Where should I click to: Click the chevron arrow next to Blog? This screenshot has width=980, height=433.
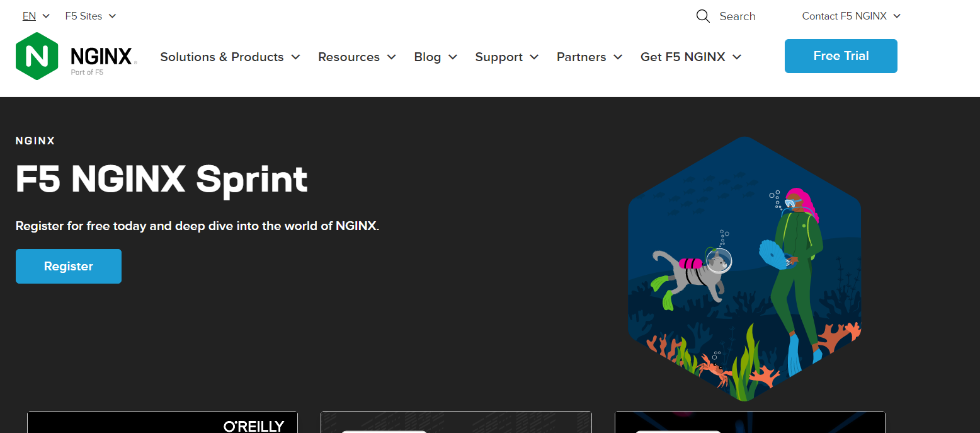tap(453, 57)
